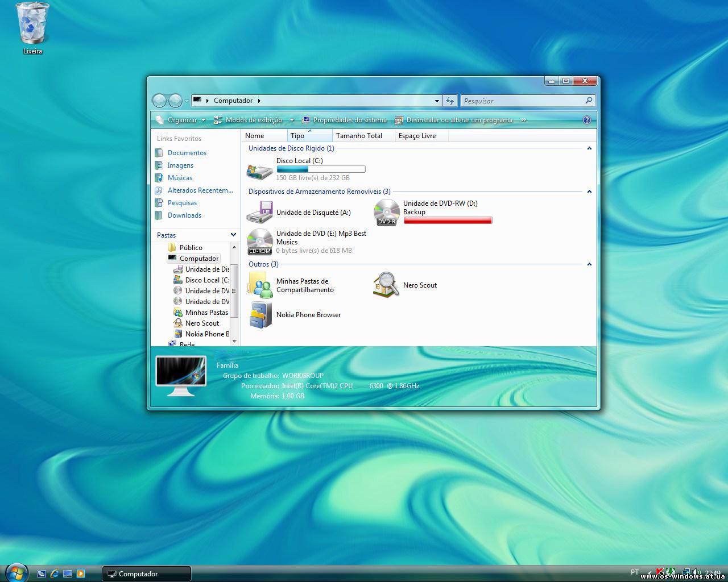The image size is (728, 582).
Task: Click the Forward navigation arrow
Action: (x=175, y=101)
